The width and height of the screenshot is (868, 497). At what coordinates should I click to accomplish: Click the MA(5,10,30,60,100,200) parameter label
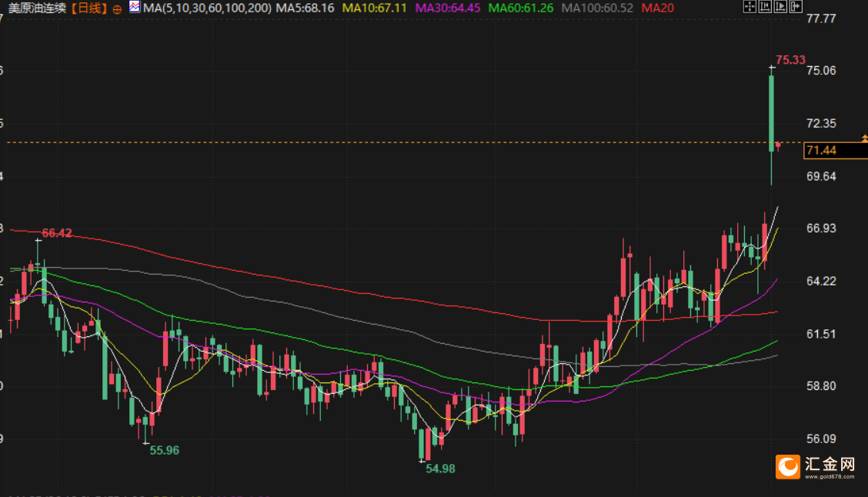tap(207, 8)
